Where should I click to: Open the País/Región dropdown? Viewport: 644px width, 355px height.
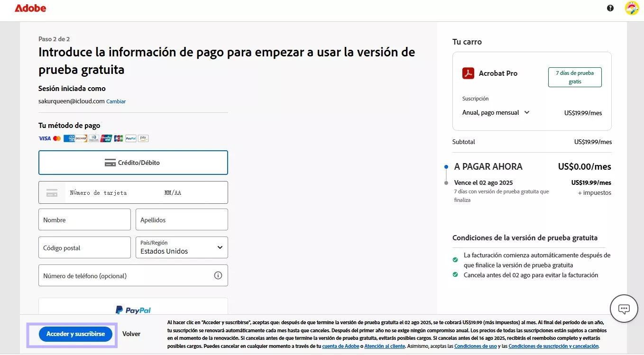182,247
